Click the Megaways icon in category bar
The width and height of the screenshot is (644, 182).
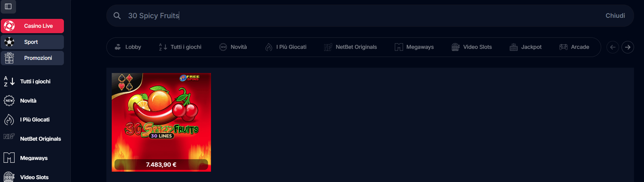pos(399,47)
